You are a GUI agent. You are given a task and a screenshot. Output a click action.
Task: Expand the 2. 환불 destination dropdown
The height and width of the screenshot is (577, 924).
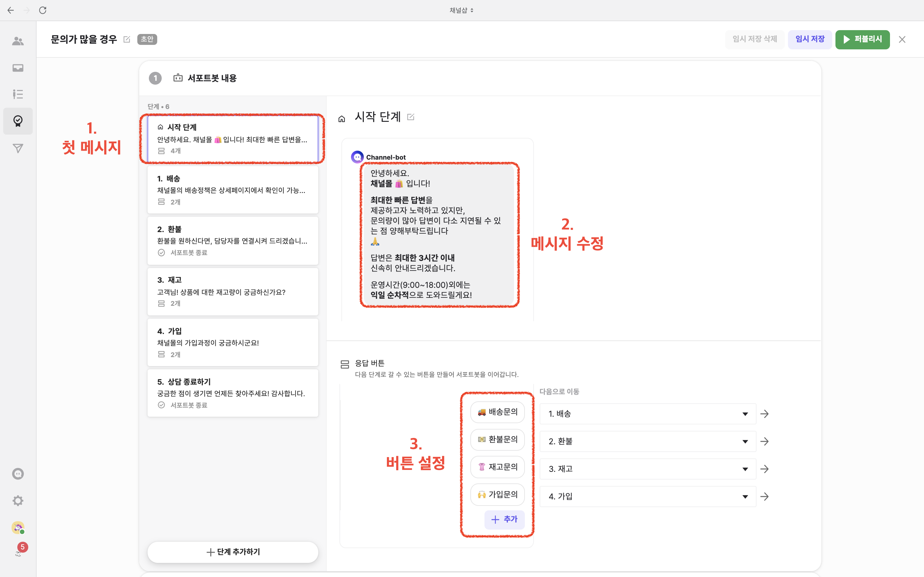tap(647, 441)
